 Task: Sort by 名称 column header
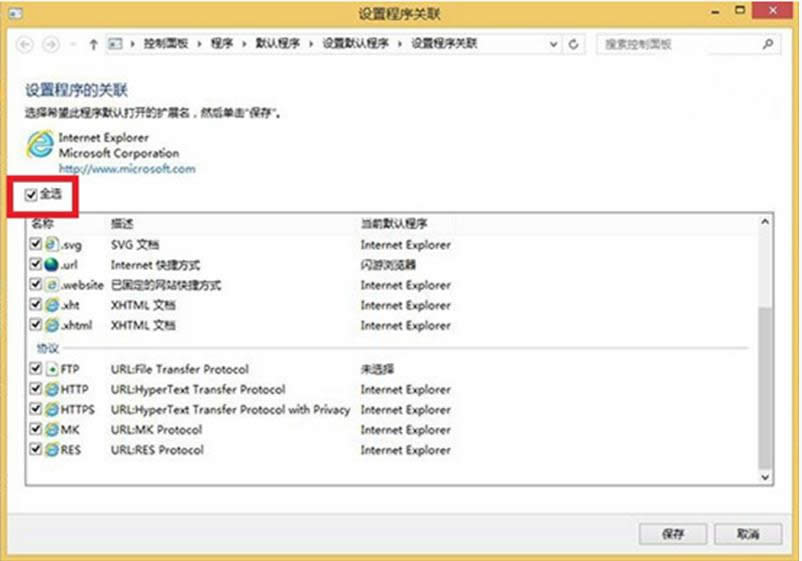[x=42, y=223]
